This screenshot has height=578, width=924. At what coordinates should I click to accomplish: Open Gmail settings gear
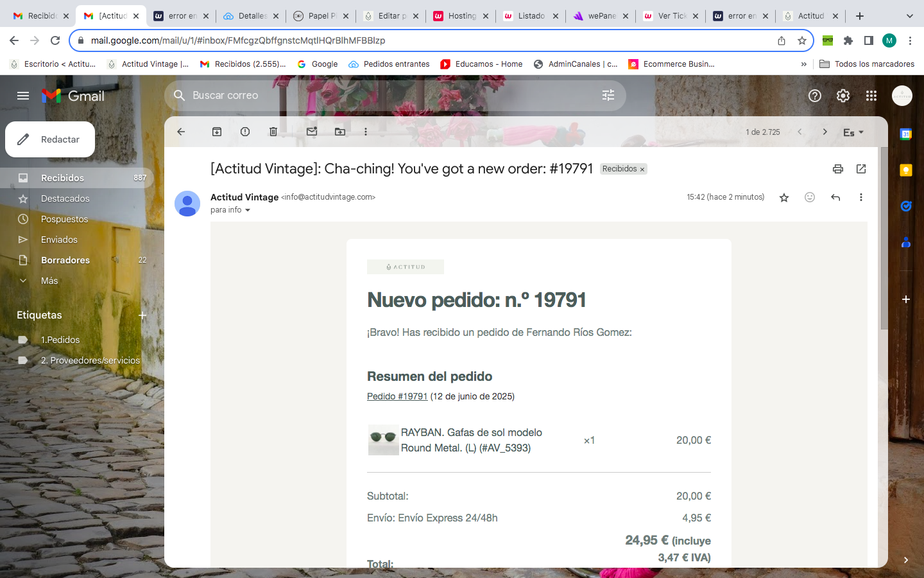843,96
